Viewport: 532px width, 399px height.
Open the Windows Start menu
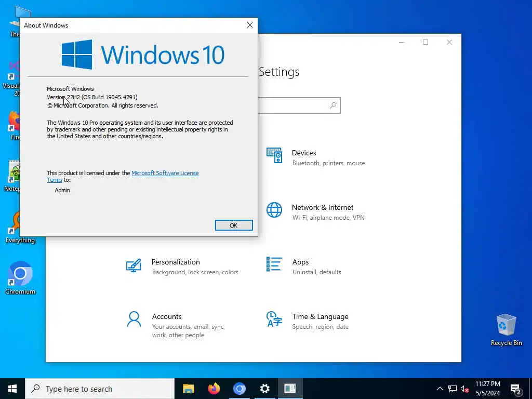point(12,389)
